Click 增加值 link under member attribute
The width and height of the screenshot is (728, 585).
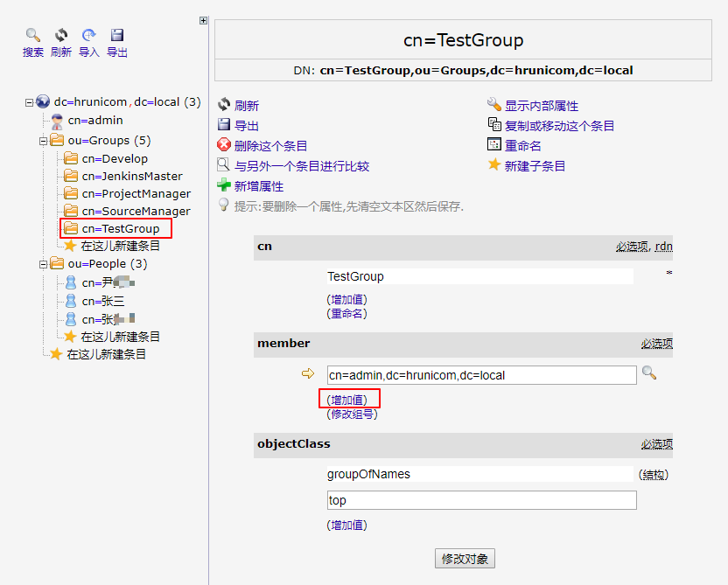tap(346, 400)
